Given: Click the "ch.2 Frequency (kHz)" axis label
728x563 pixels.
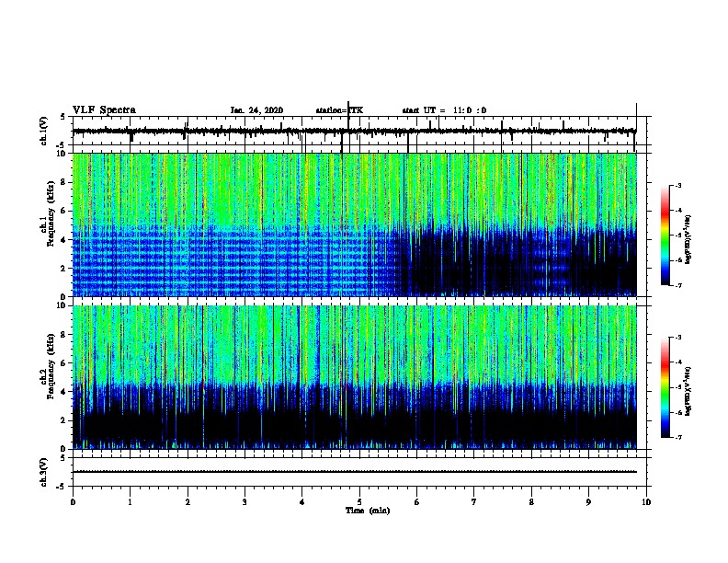Looking at the screenshot, I should point(47,366).
